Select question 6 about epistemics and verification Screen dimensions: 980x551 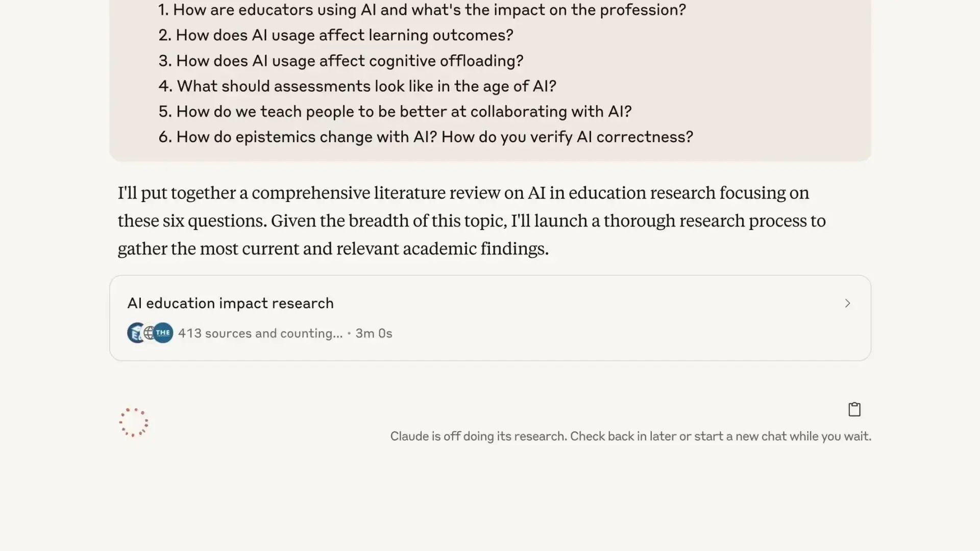coord(426,137)
